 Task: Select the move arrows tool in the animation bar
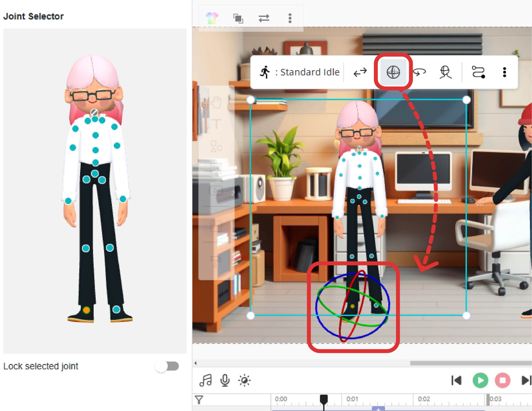361,72
